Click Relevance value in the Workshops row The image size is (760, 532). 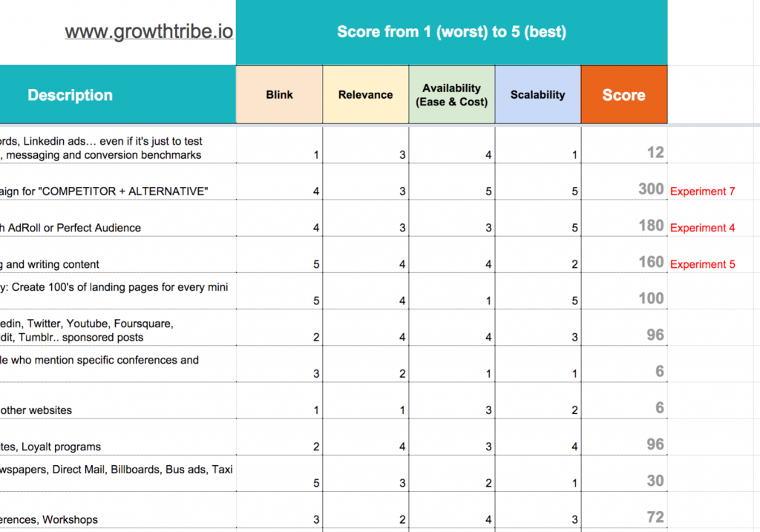pos(365,510)
